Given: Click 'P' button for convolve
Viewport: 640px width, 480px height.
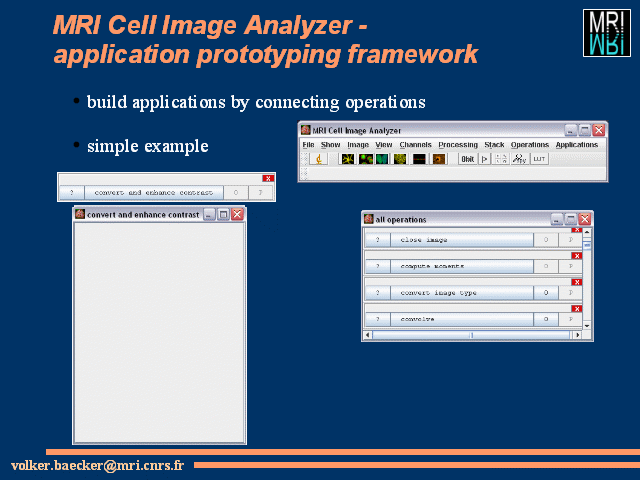Looking at the screenshot, I should pos(571,319).
